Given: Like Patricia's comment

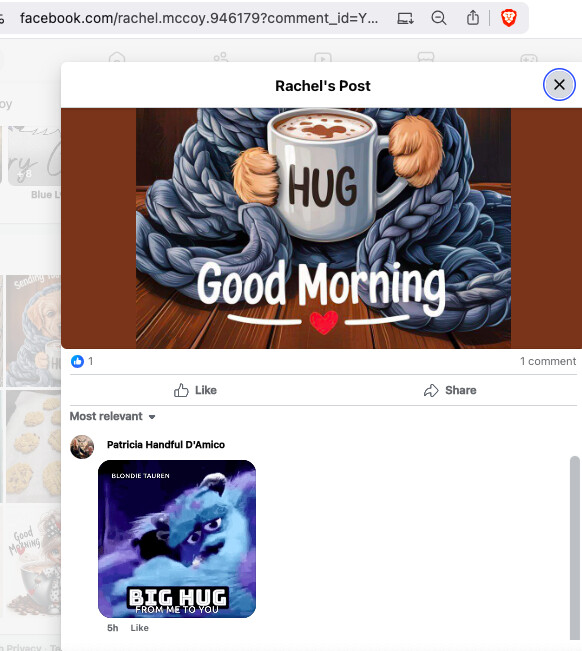Looking at the screenshot, I should click(139, 628).
